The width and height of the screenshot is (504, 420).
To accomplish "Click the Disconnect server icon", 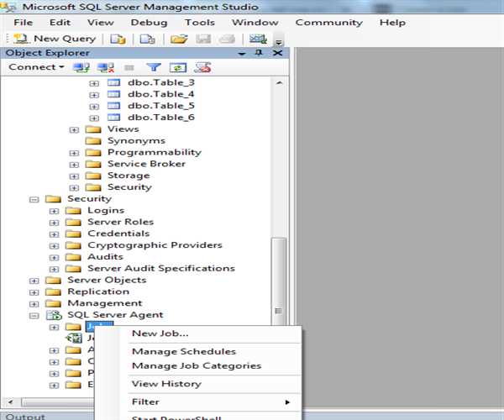I will (x=105, y=67).
